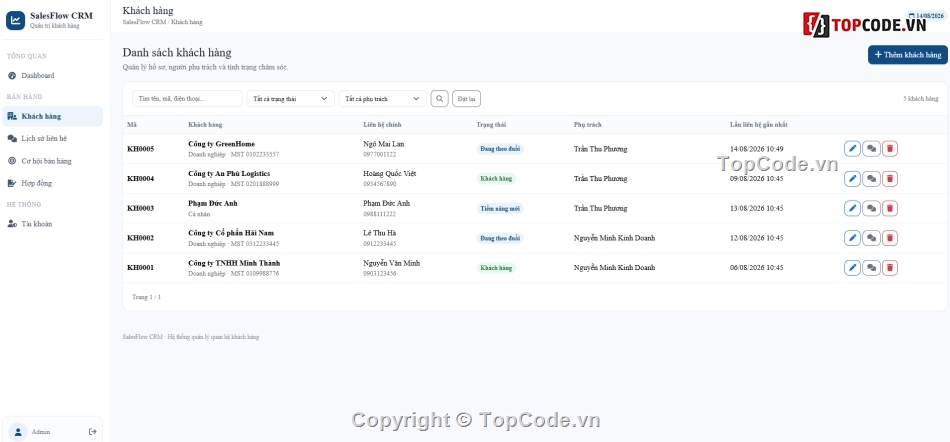Click the Trang 1 / 1 pagination text
950x442 pixels.
pos(147,297)
